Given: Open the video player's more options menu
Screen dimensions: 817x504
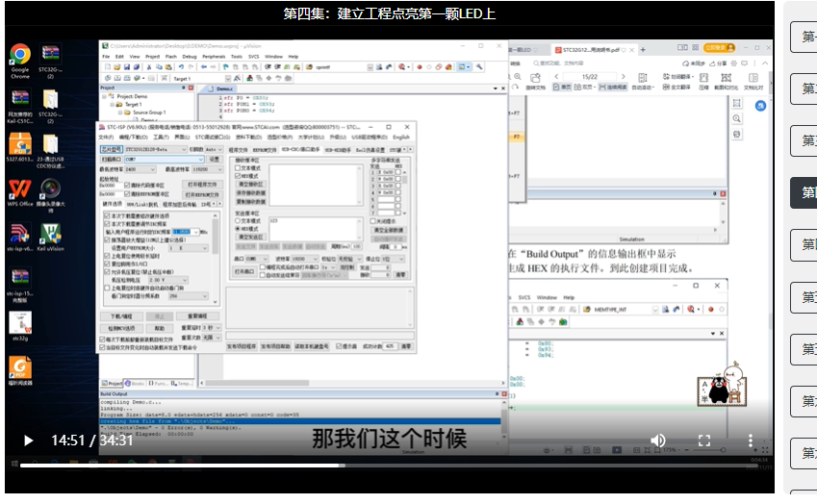Looking at the screenshot, I should (751, 441).
